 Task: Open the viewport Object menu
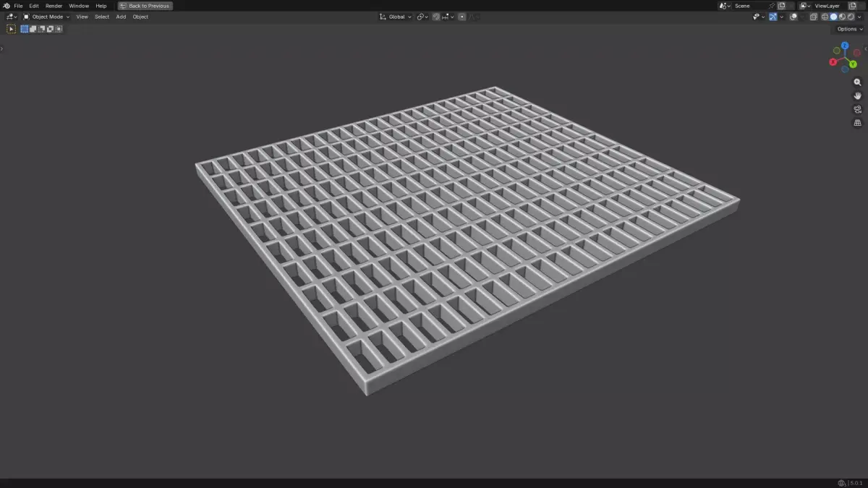140,17
